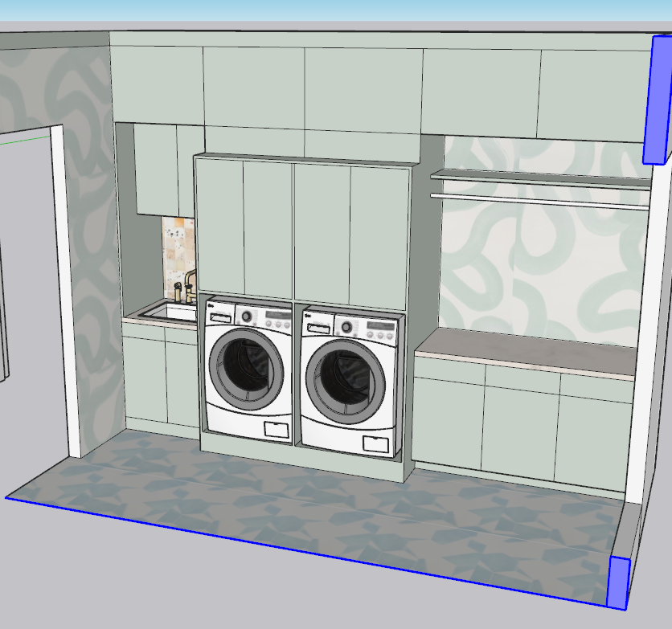
Task: Select the lower access panel of right washer
Action: coord(376,443)
